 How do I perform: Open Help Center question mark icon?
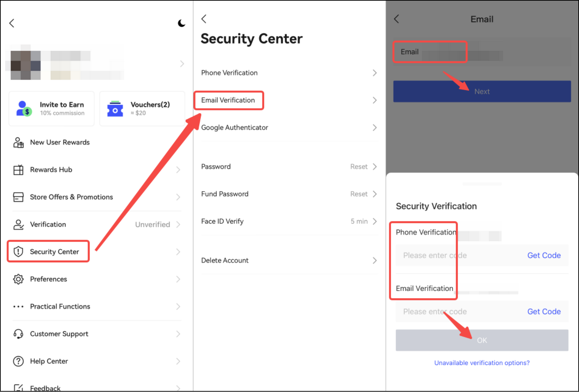pos(18,361)
